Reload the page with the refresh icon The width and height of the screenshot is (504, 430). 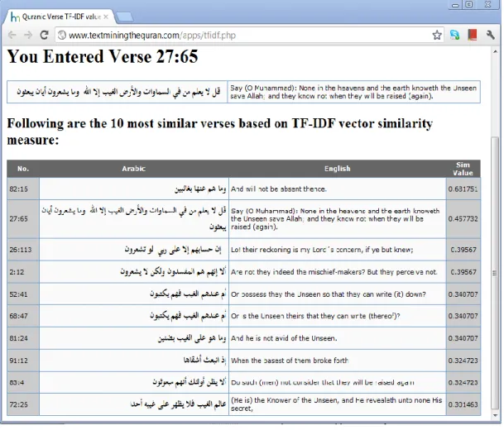[x=45, y=35]
